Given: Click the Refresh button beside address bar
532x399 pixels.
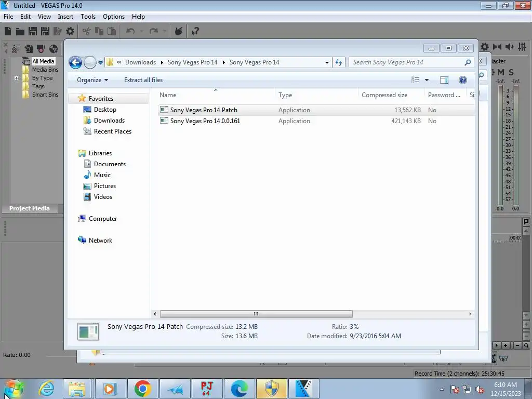Looking at the screenshot, I should 339,62.
